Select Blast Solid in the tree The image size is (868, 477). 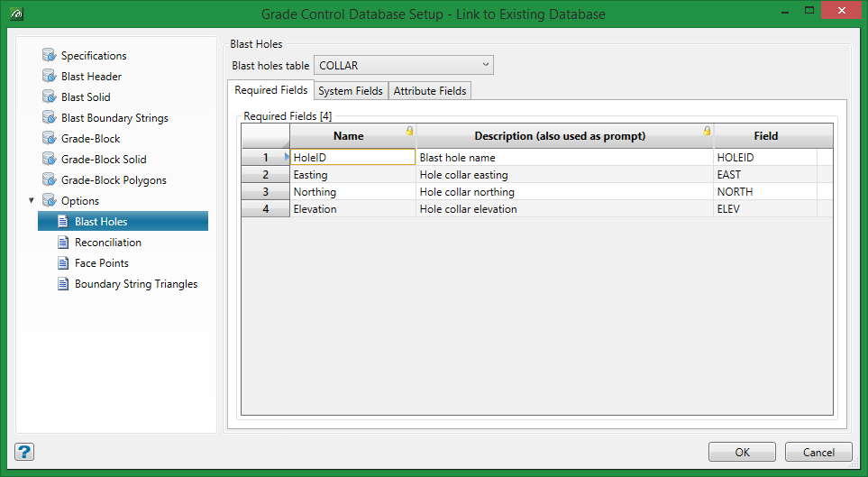(x=86, y=97)
